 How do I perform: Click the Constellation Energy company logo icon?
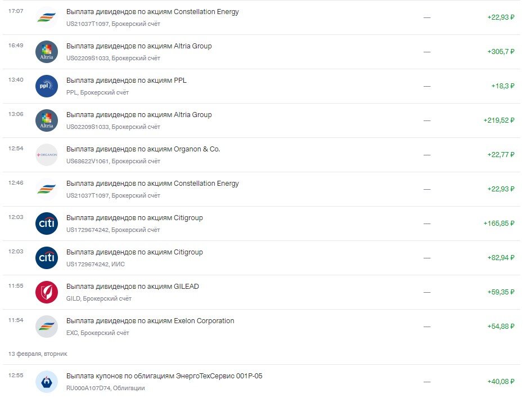(x=46, y=17)
